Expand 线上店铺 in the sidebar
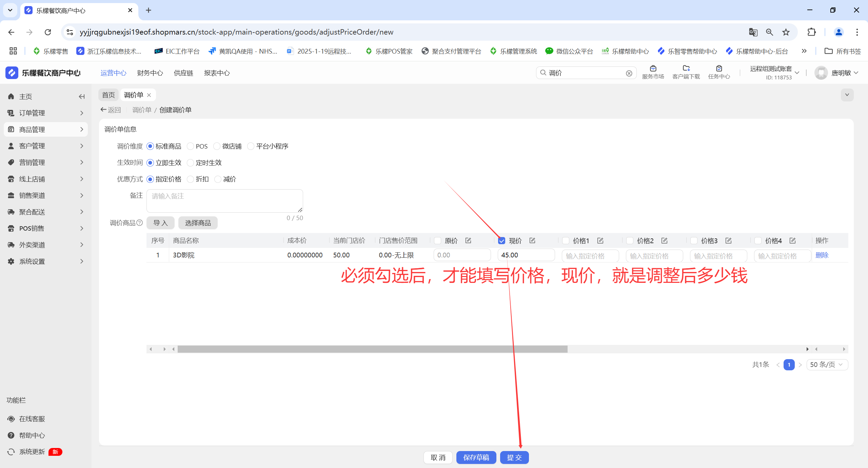Viewport: 868px width, 468px height. point(45,179)
